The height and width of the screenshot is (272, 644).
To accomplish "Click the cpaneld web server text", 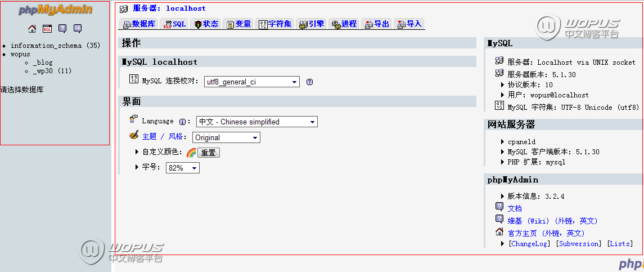I will tap(521, 141).
